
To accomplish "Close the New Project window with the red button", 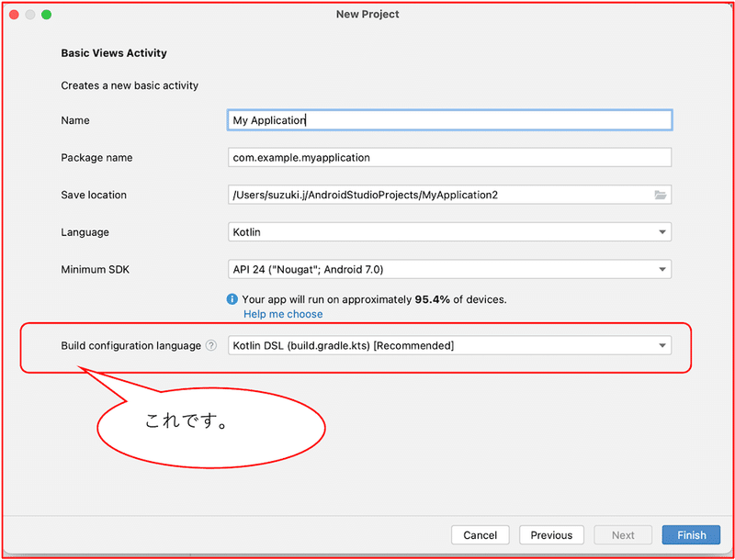I will [x=14, y=15].
